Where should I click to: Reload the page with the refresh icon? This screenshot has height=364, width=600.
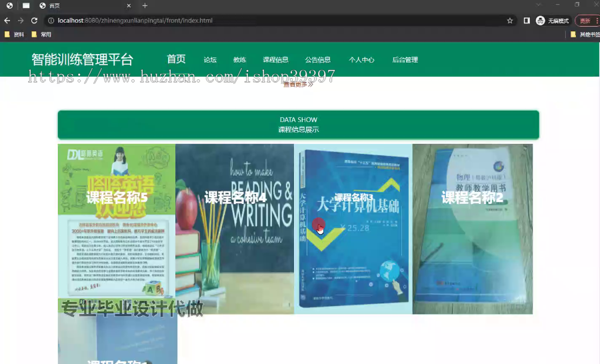tap(35, 21)
